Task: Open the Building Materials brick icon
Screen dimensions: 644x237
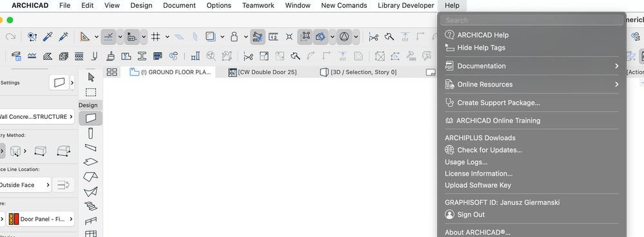Action: tap(63, 56)
